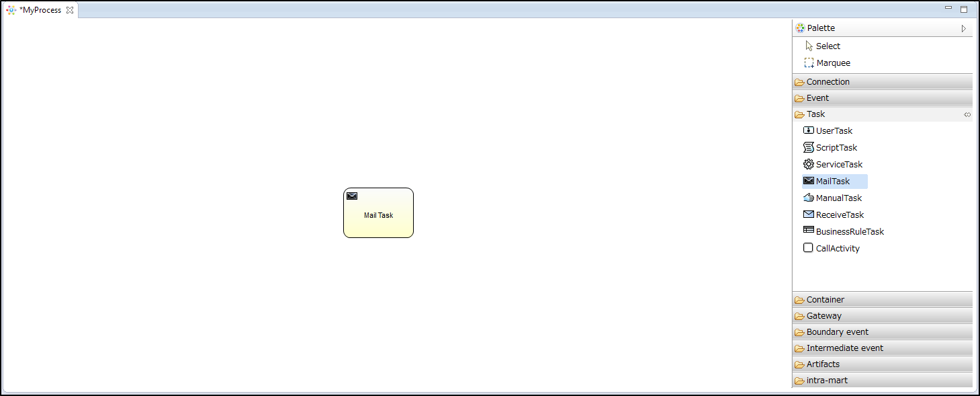Click the MyProcess tab diagram icon

(11, 10)
